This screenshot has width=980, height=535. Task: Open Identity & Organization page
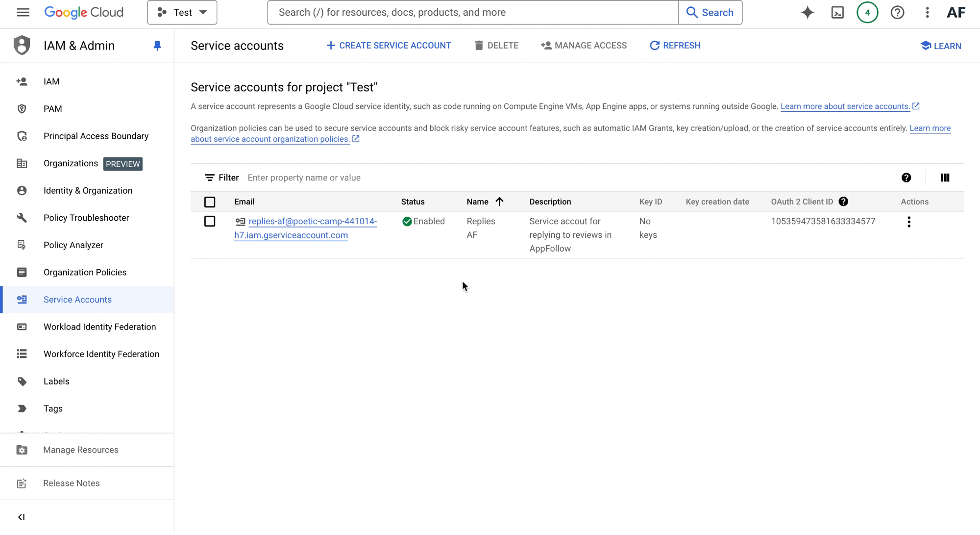pyautogui.click(x=87, y=190)
